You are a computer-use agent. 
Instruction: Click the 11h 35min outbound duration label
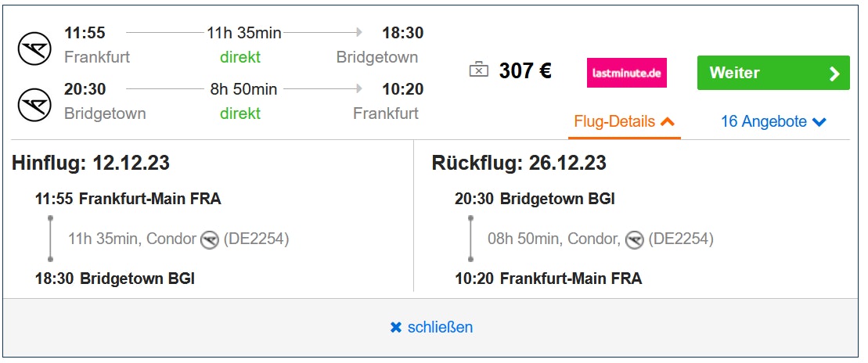[243, 33]
